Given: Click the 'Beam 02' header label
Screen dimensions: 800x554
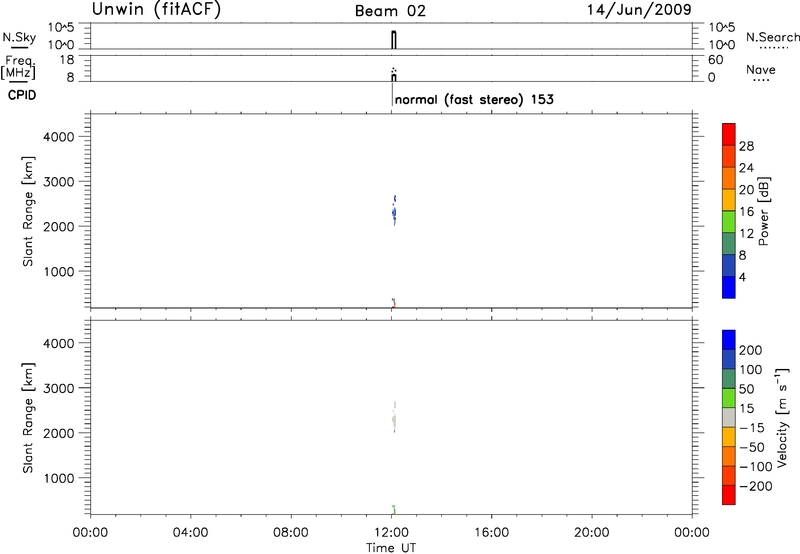Looking at the screenshot, I should pyautogui.click(x=390, y=11).
